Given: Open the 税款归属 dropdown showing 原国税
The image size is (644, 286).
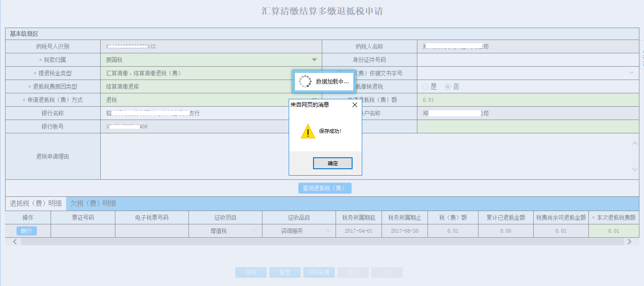Looking at the screenshot, I should pos(314,59).
